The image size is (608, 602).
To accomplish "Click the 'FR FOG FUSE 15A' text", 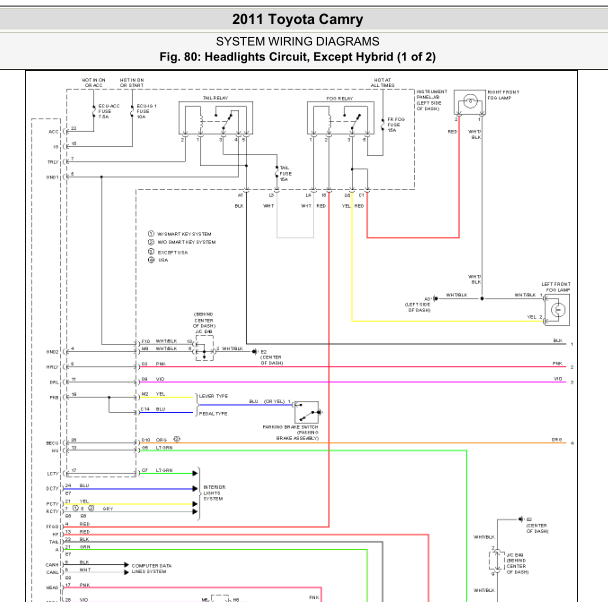I will click(x=396, y=125).
